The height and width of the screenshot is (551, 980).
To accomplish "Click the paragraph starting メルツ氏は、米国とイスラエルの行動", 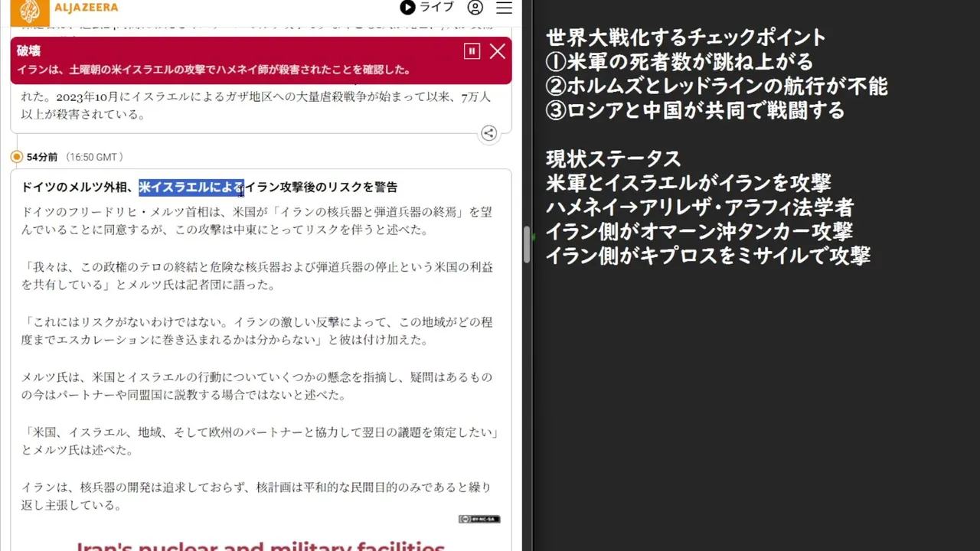I will click(256, 386).
